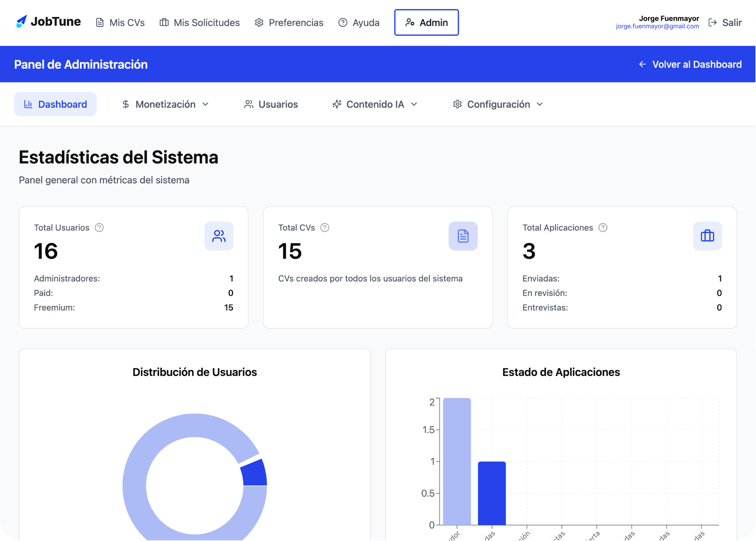Click the document icon on Total CVs card
This screenshot has width=756, height=541.
click(463, 236)
